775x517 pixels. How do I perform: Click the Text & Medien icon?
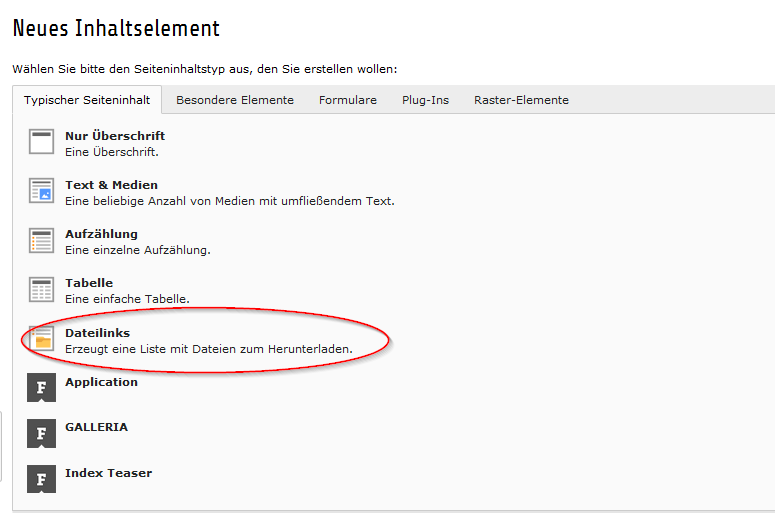pos(41,191)
